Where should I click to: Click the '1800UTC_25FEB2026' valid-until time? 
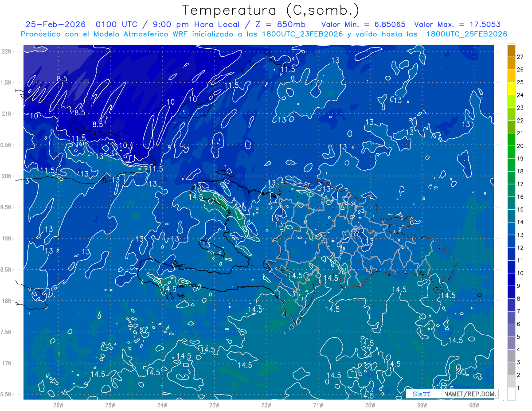coord(467,34)
